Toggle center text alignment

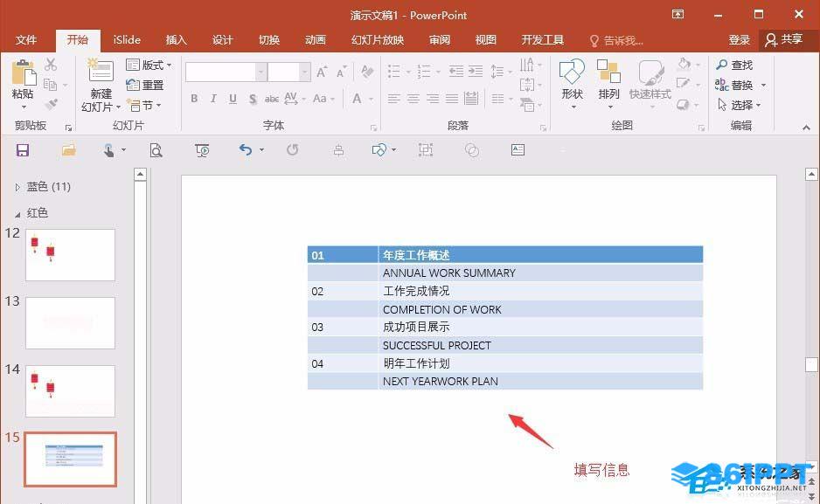[x=413, y=99]
